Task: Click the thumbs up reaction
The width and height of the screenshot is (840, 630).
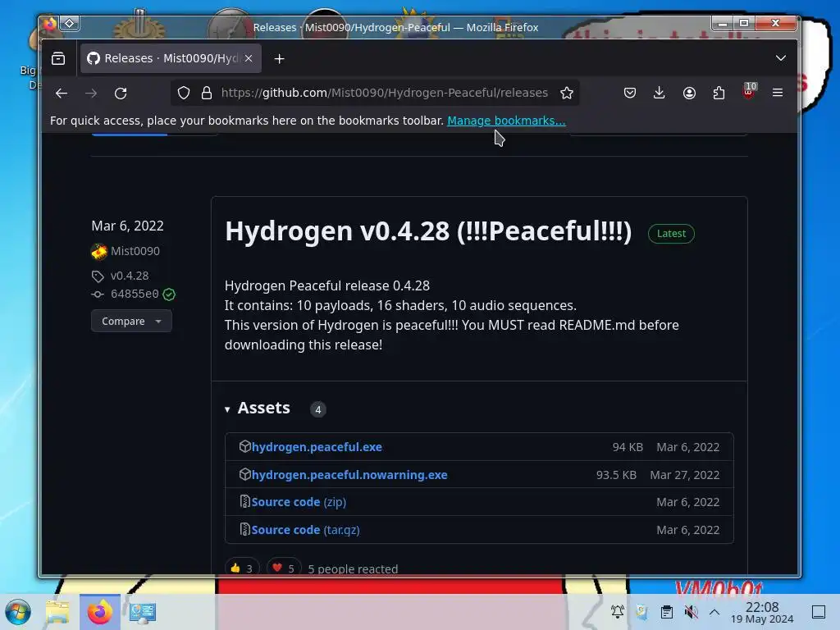Action: coord(242,568)
